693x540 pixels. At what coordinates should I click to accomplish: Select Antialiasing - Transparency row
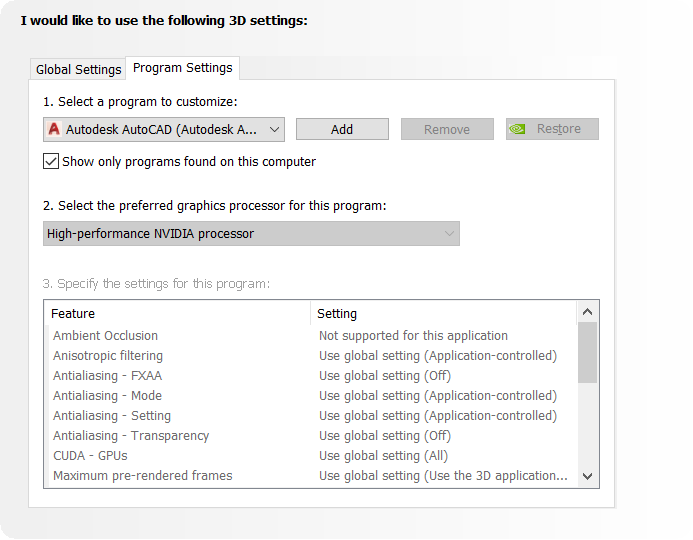[130, 436]
